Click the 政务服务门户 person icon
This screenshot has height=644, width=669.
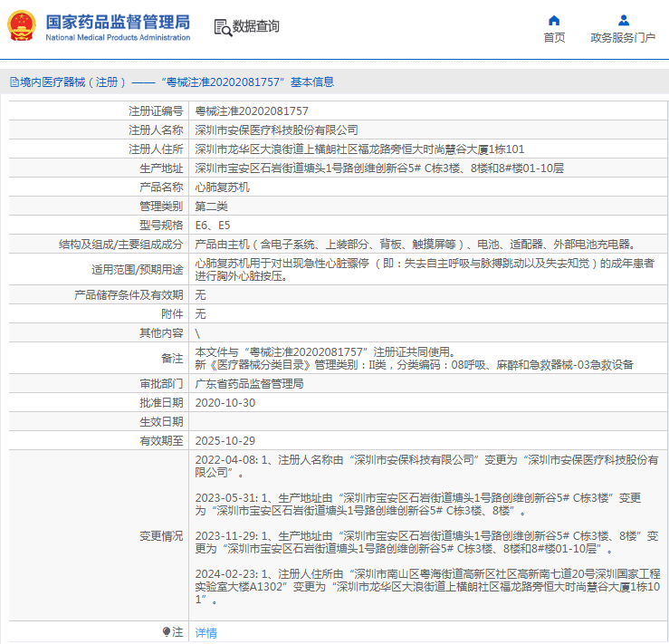[623, 20]
